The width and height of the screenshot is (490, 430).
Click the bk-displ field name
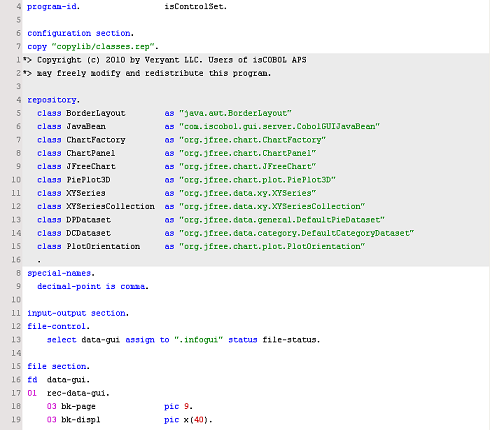(x=81, y=420)
